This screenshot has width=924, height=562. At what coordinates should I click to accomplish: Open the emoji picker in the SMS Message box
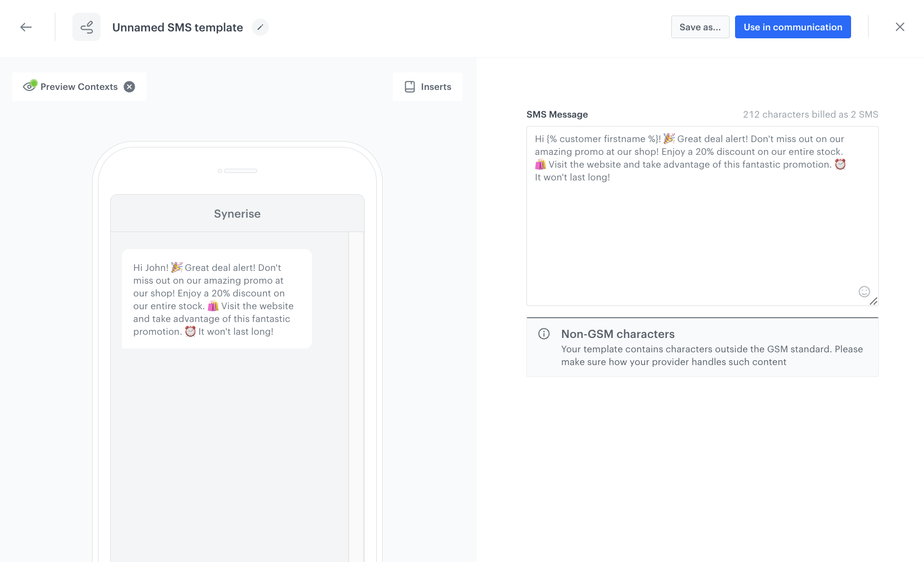click(x=864, y=292)
